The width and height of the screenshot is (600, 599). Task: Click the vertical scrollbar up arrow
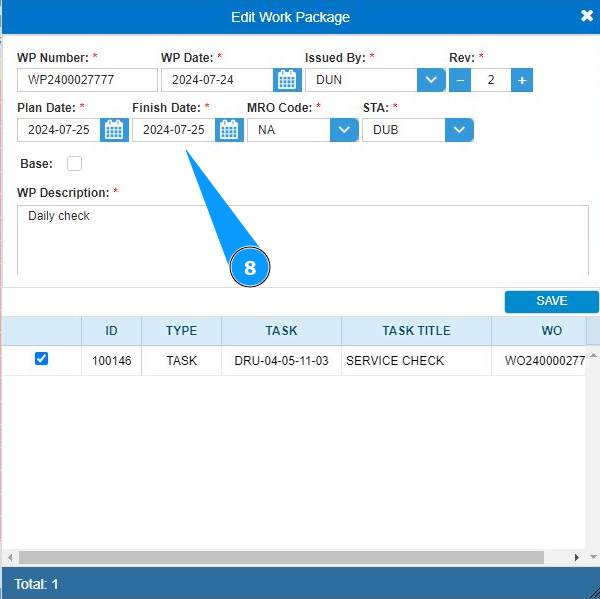(x=593, y=356)
